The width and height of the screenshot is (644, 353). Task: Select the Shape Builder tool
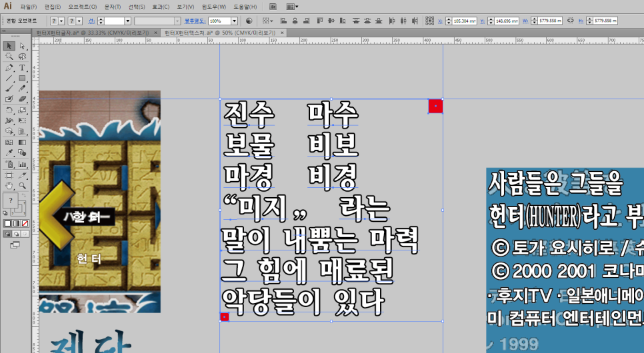click(x=9, y=131)
